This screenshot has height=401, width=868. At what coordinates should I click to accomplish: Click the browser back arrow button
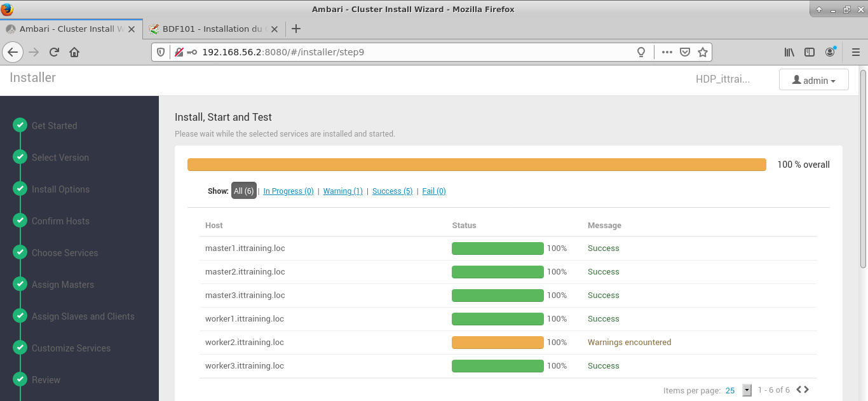coord(13,52)
